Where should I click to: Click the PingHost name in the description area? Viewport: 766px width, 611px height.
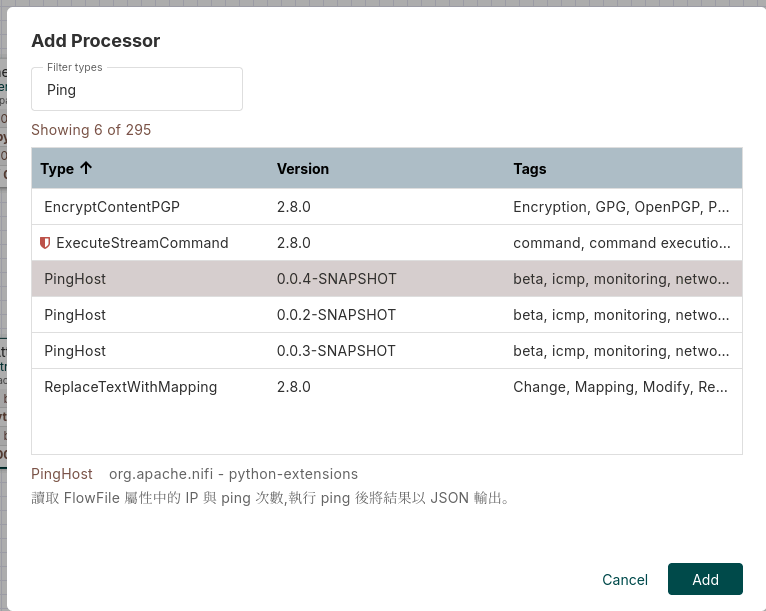[x=62, y=474]
